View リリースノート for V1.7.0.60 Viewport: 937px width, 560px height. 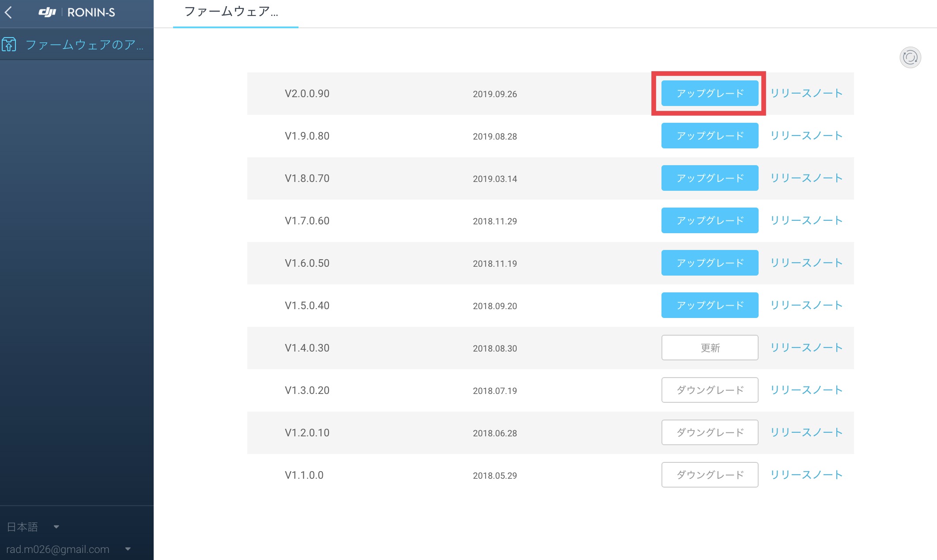pos(806,220)
